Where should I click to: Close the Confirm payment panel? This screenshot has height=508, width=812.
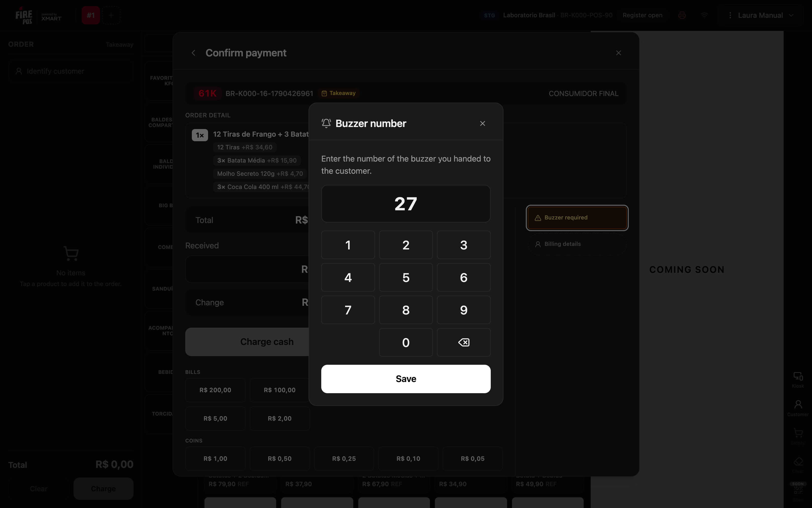tap(618, 53)
